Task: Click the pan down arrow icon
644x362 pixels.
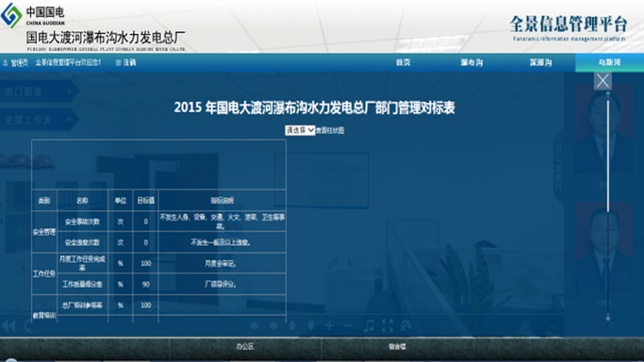Action: [311, 326]
